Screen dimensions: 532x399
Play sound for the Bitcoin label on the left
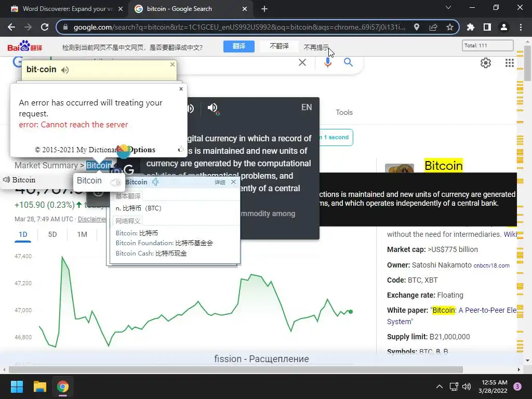(6, 179)
